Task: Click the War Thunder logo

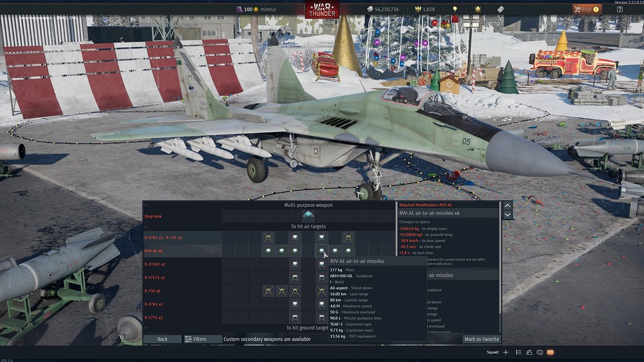Action: pos(322,10)
